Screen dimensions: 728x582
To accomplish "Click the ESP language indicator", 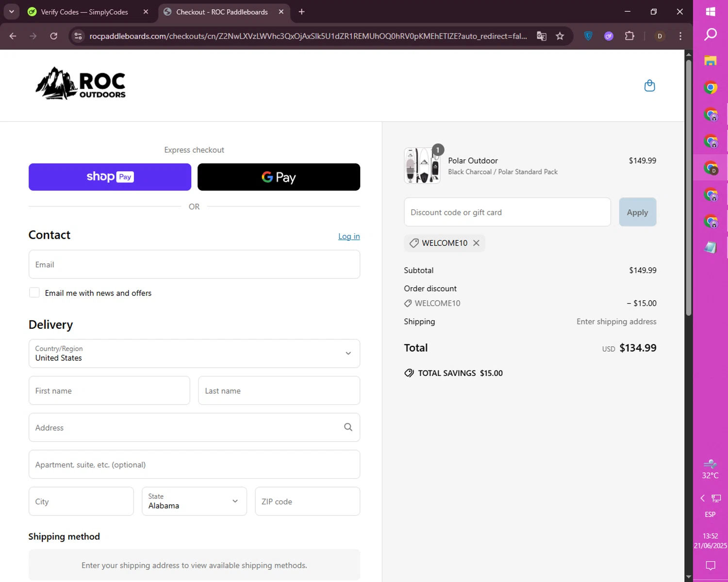I will pyautogui.click(x=710, y=514).
